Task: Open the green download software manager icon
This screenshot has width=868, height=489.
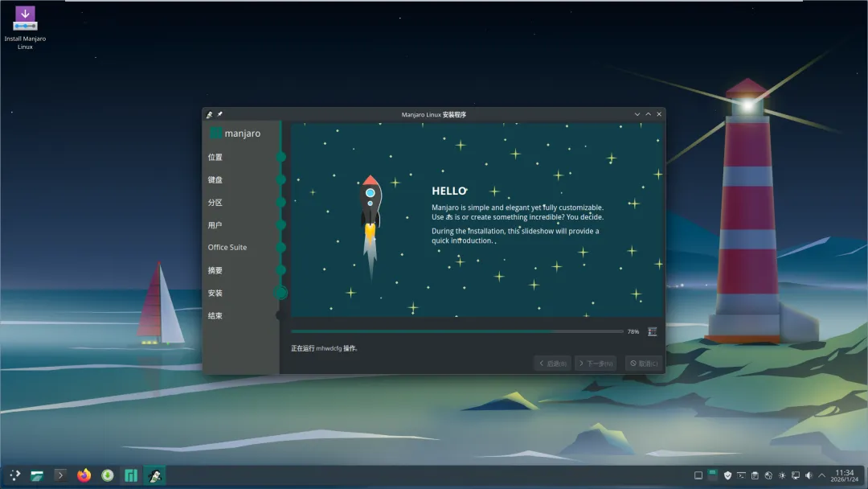Action: (x=108, y=475)
